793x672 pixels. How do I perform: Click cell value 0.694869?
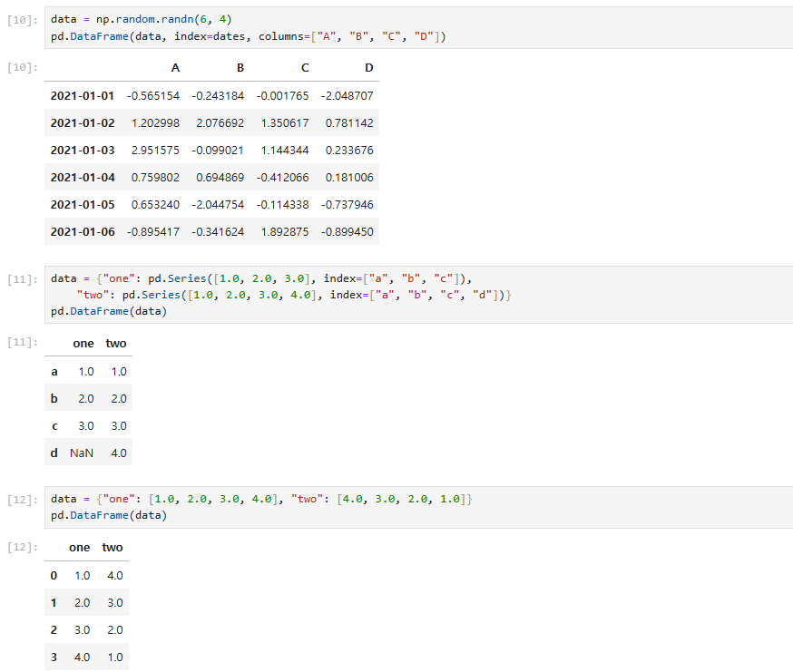pos(220,178)
